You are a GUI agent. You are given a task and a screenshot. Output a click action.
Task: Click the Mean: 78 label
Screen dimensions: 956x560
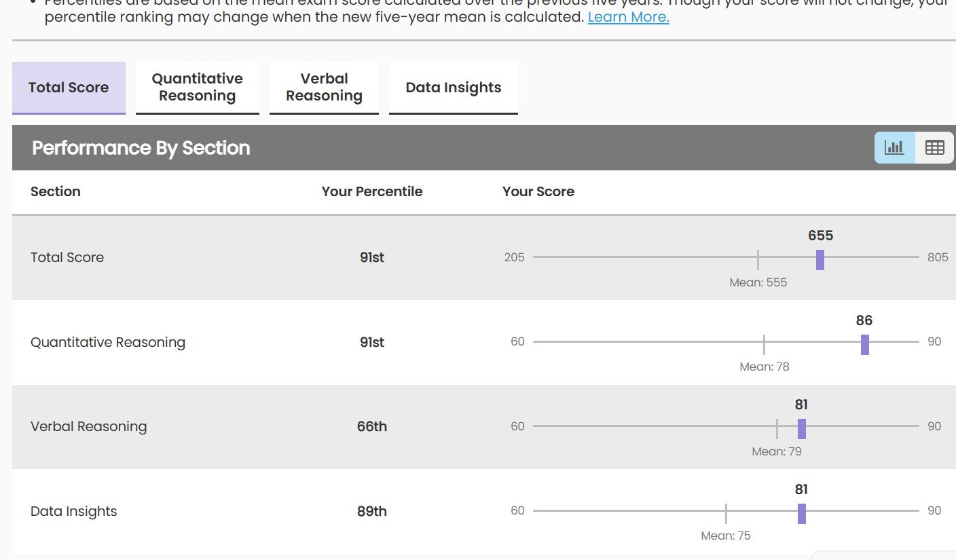(x=764, y=367)
